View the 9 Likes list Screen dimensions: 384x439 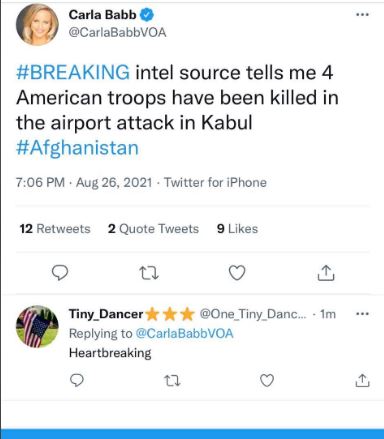click(237, 229)
